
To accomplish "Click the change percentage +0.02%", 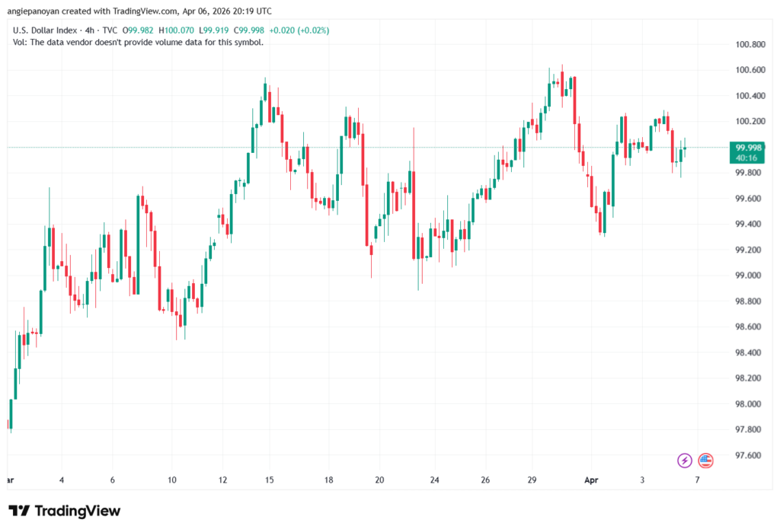I will coord(314,29).
